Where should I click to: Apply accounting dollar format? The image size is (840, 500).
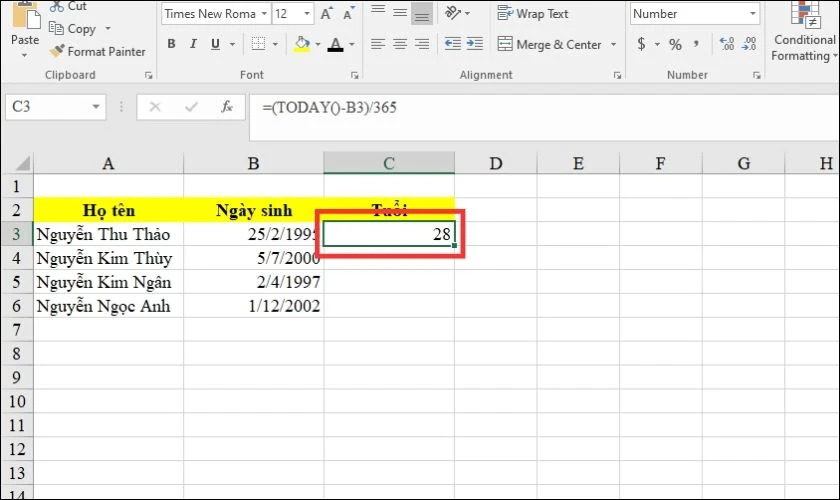tap(641, 44)
